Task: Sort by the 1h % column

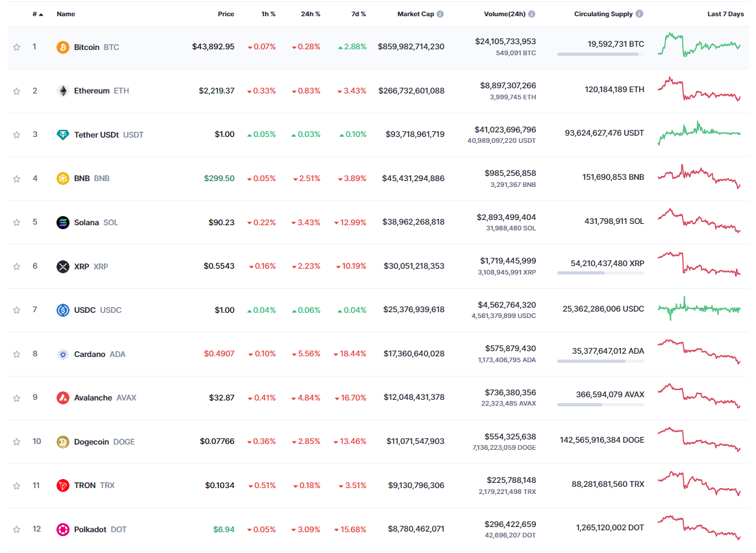Action: click(x=268, y=14)
